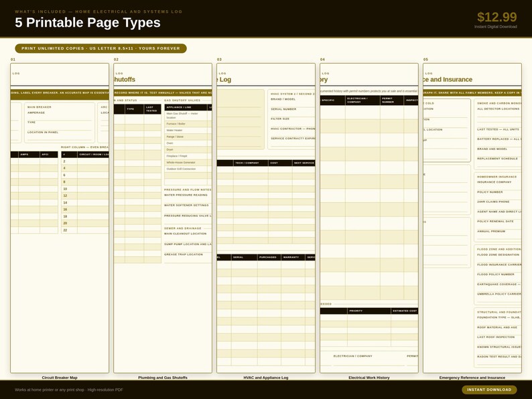Click the 'Water Heater' appliance row

(x=188, y=130)
